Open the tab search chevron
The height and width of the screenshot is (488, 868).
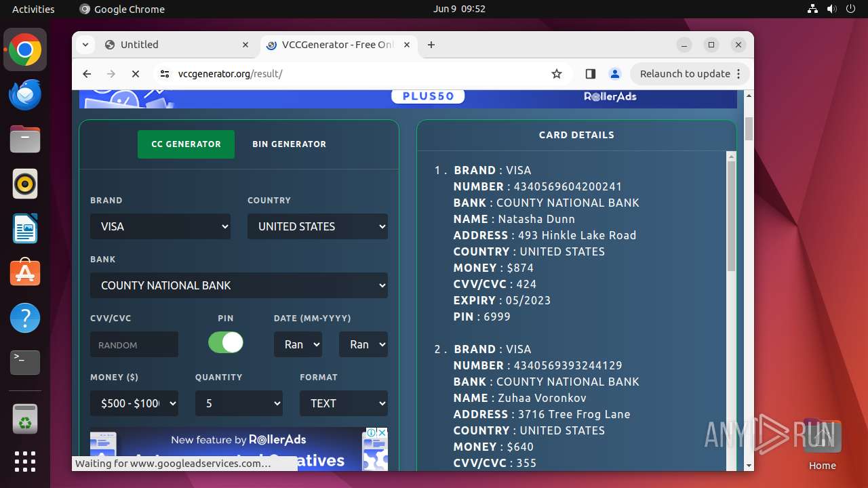85,45
